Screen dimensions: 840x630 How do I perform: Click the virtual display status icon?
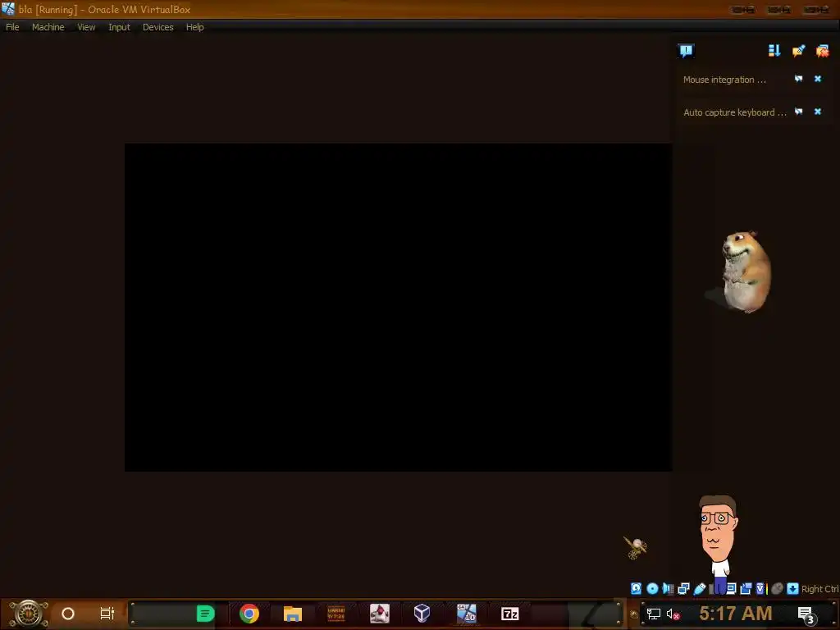point(732,589)
